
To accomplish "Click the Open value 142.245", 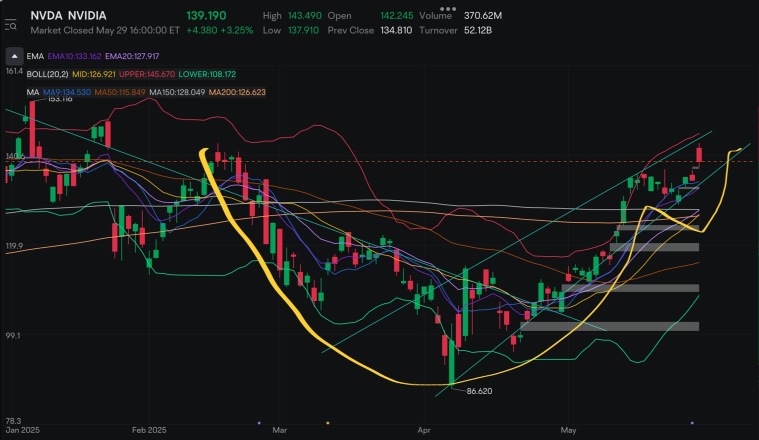I will point(397,15).
